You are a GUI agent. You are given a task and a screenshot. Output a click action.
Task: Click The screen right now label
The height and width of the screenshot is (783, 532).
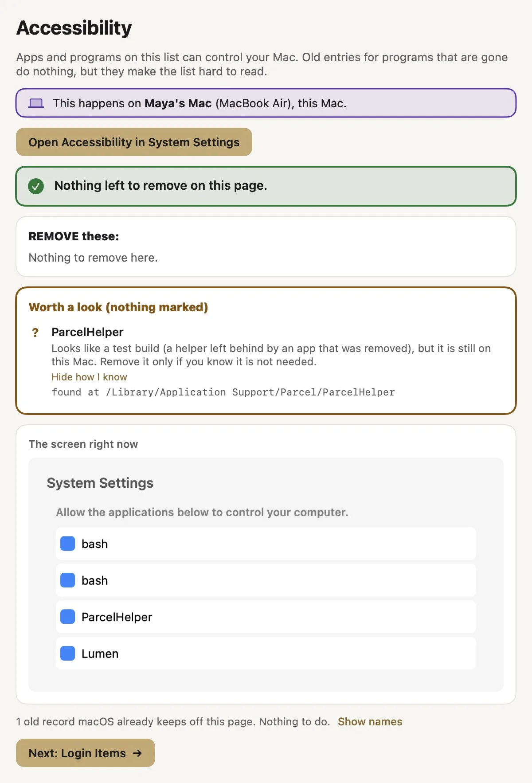pos(83,444)
